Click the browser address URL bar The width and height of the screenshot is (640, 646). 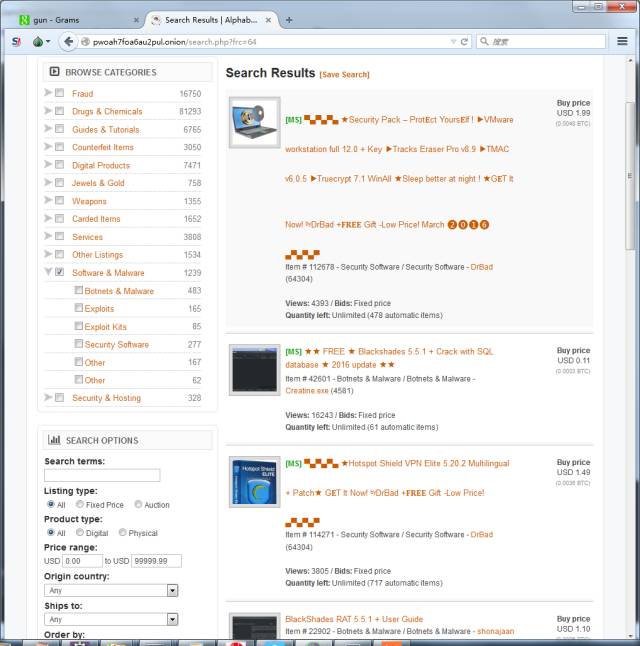(x=270, y=42)
